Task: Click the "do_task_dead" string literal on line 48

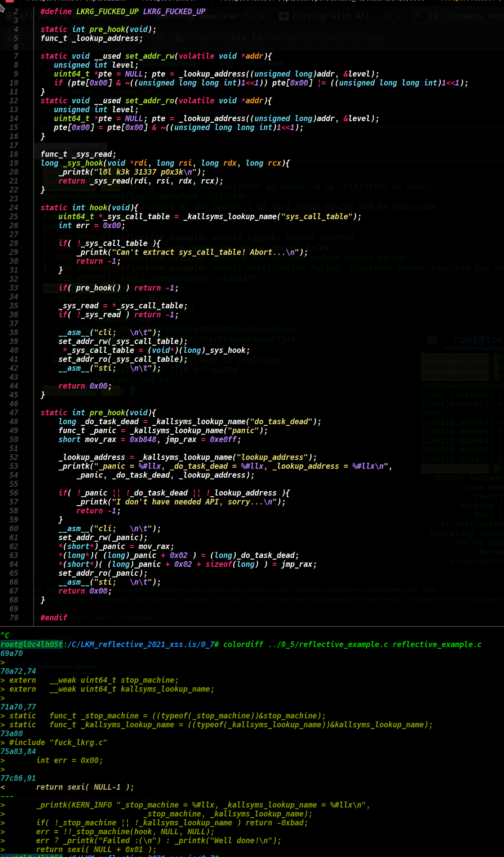Action: [281, 421]
